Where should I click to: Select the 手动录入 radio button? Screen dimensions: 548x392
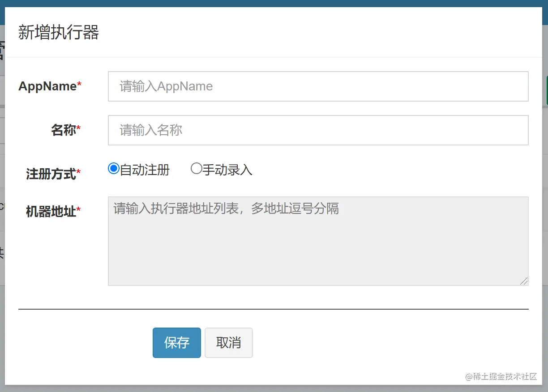[x=196, y=169]
